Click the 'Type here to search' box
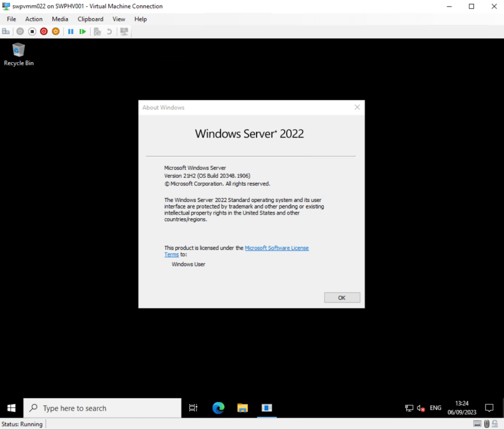 click(102, 408)
